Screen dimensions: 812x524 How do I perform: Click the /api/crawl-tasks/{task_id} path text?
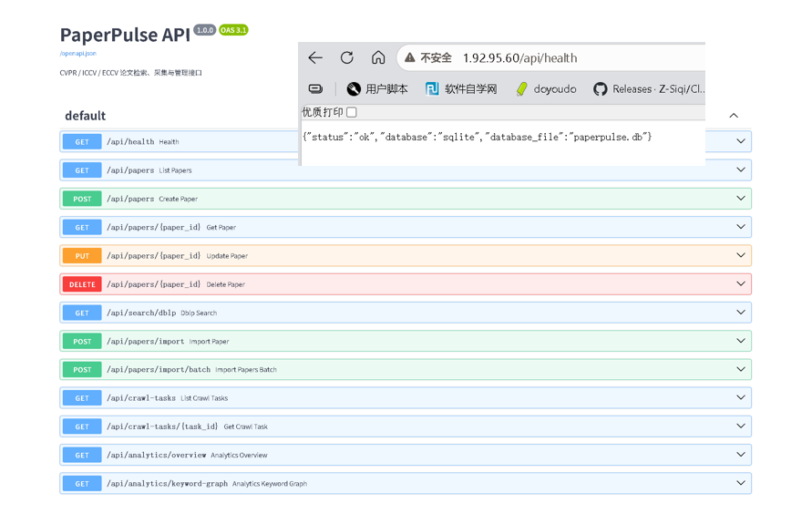point(162,426)
